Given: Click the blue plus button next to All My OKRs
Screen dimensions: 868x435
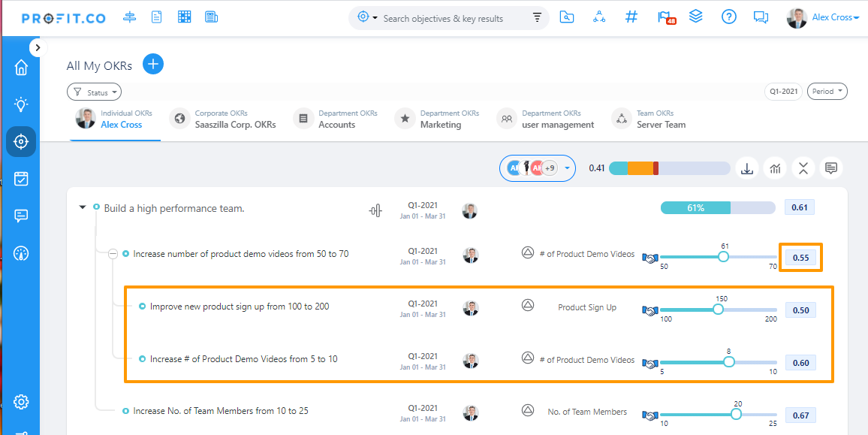Looking at the screenshot, I should 153,65.
